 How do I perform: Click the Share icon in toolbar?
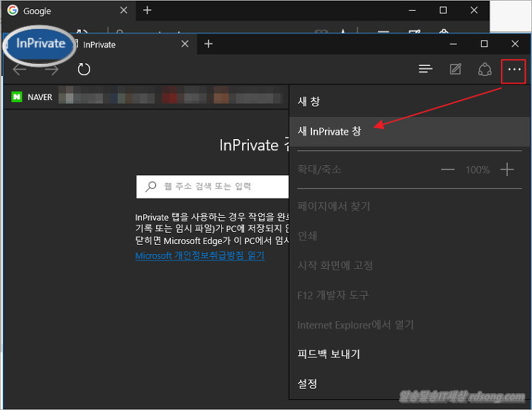[x=484, y=70]
